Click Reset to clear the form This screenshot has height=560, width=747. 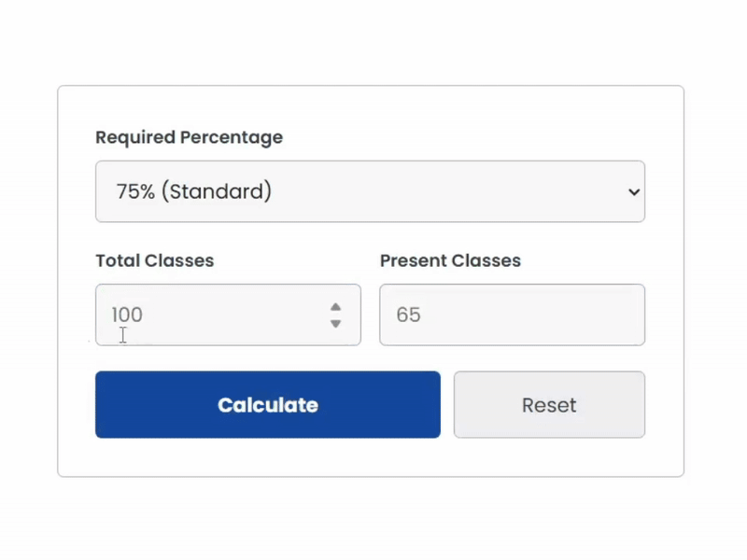pos(549,404)
